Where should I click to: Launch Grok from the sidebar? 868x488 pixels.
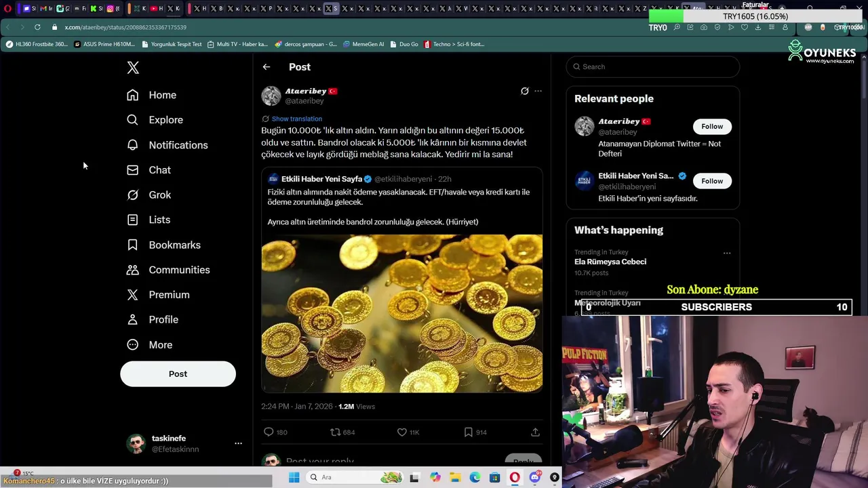coord(149,195)
